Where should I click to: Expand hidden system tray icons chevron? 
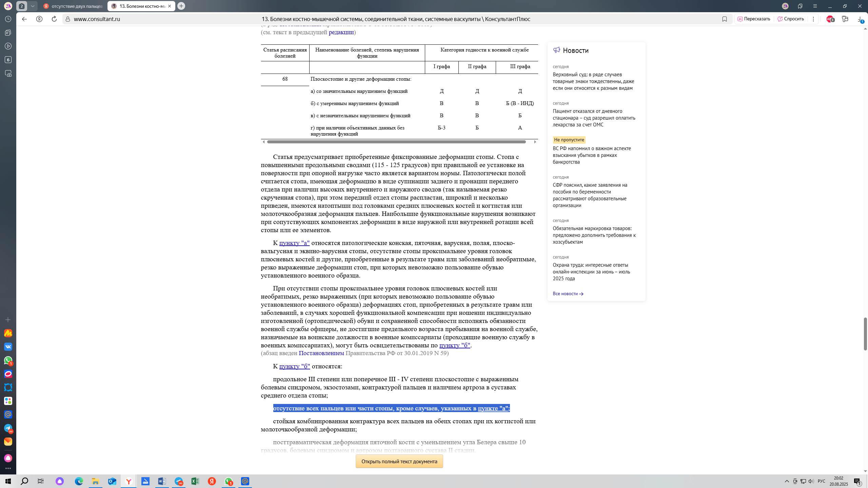tap(787, 481)
